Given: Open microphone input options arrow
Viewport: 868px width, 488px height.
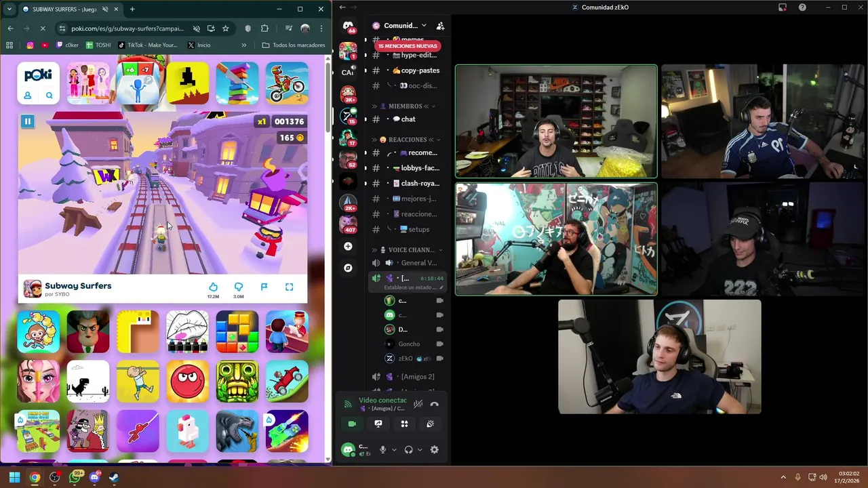Looking at the screenshot, I should (394, 450).
